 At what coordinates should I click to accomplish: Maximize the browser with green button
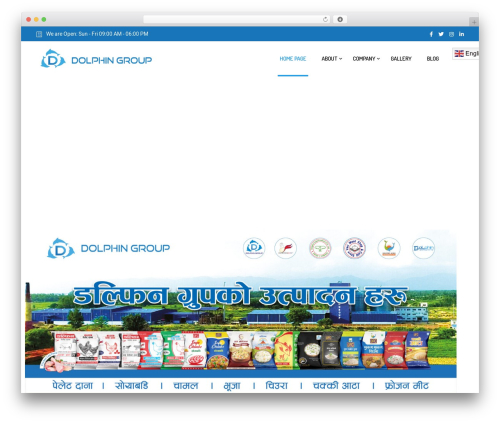(44, 19)
